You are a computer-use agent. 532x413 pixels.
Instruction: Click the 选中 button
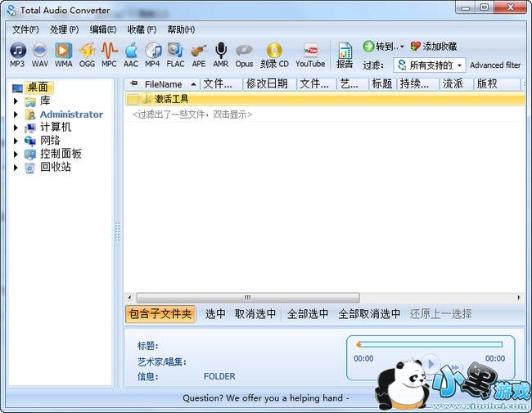pyautogui.click(x=215, y=314)
